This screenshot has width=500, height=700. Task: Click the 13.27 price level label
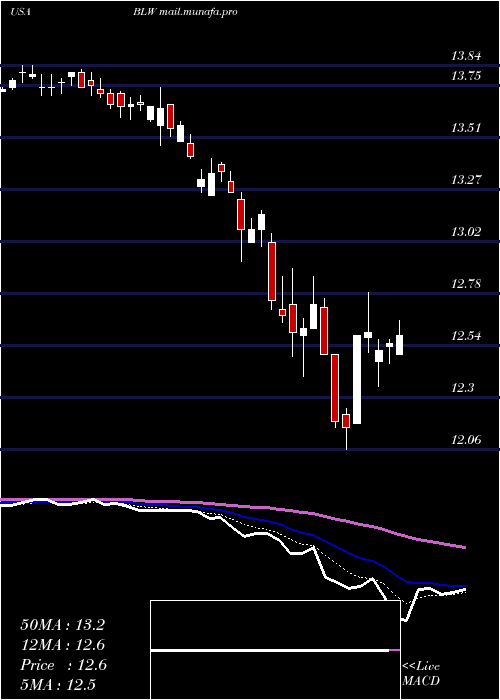[x=467, y=180]
